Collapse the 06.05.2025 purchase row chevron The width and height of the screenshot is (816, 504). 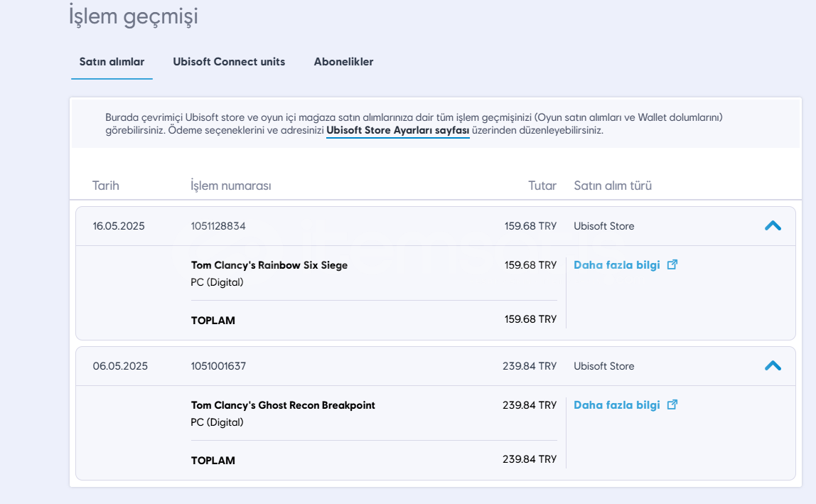click(x=773, y=366)
